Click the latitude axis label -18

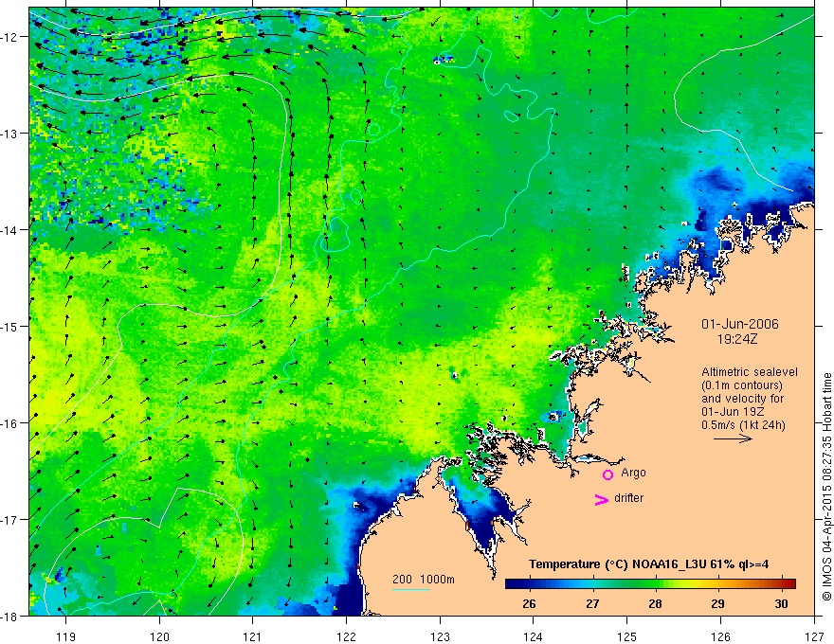(x=9, y=616)
